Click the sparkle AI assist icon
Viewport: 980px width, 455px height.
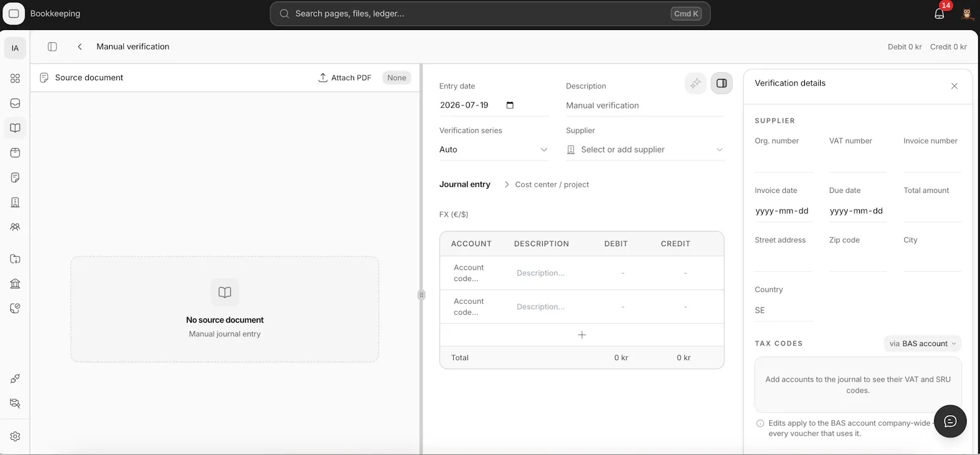coord(695,83)
